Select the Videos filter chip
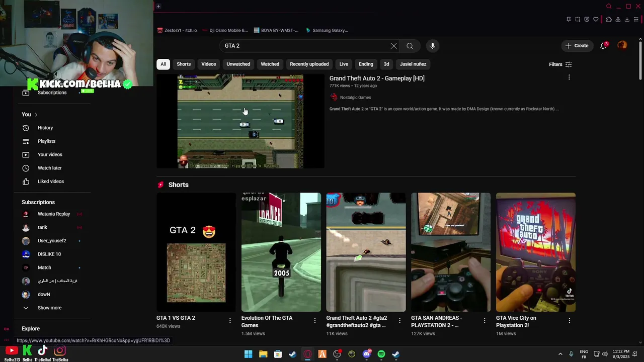This screenshot has width=644, height=362. click(209, 64)
